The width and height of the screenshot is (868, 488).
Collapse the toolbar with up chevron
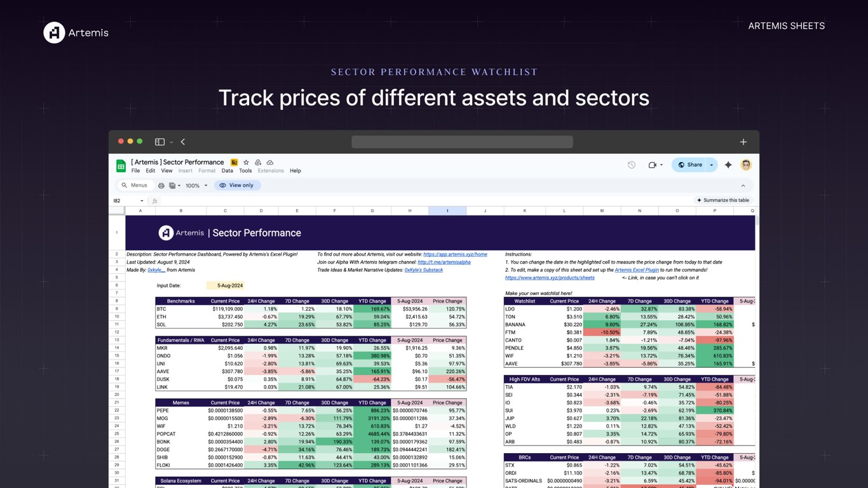pos(743,186)
